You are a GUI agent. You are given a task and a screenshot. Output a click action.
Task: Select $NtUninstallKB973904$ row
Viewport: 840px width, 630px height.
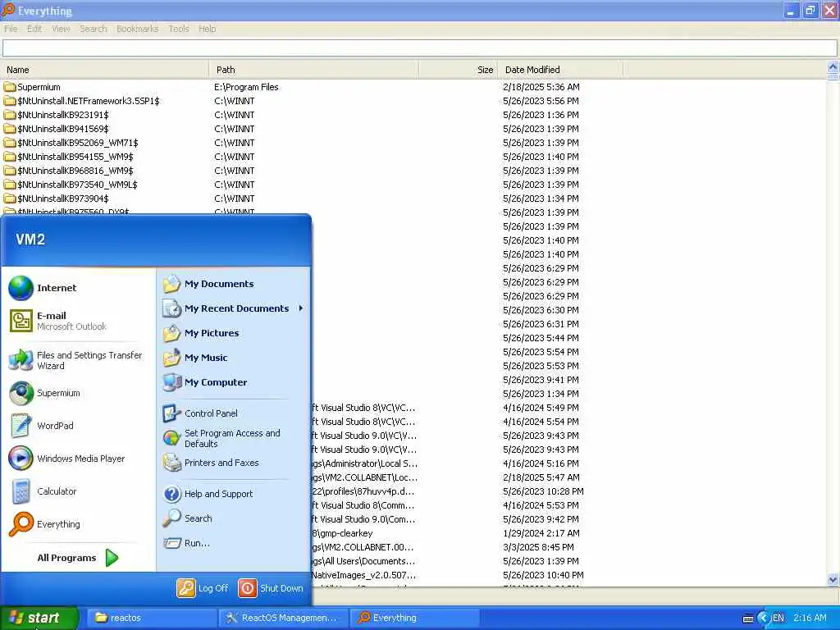pos(413,199)
